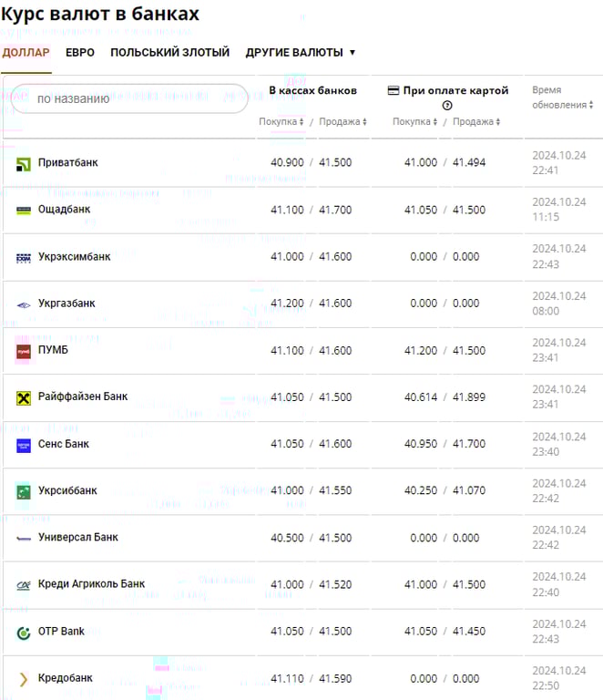Image resolution: width=603 pixels, height=700 pixels.
Task: Switch to the ЕВРО tab
Action: pyautogui.click(x=79, y=53)
